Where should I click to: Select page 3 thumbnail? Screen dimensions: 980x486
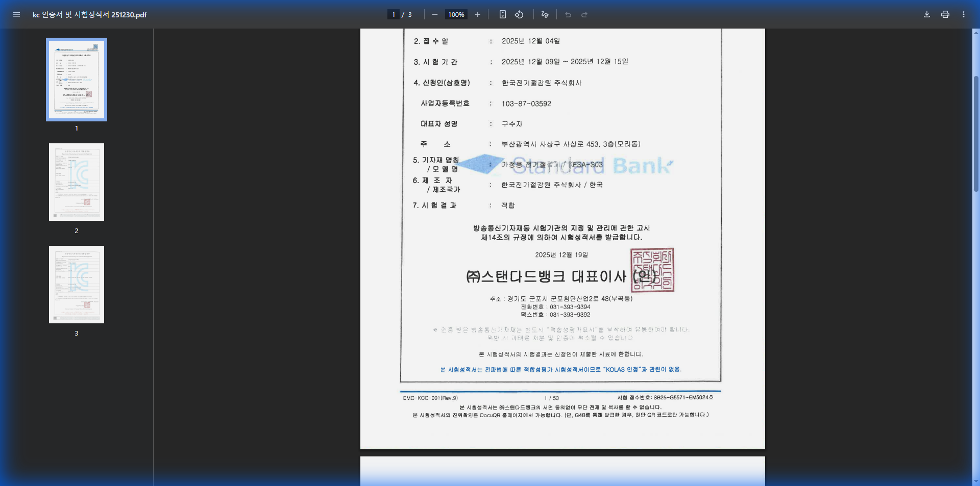77,285
